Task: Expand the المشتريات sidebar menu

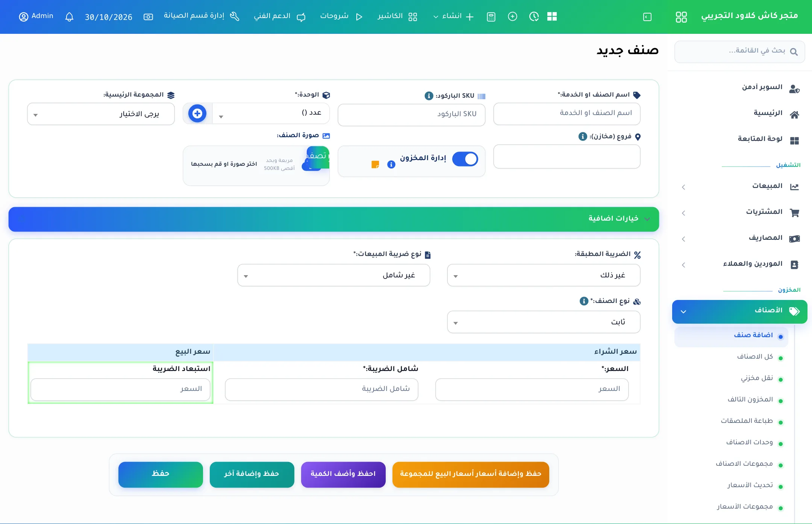Action: 740,212
